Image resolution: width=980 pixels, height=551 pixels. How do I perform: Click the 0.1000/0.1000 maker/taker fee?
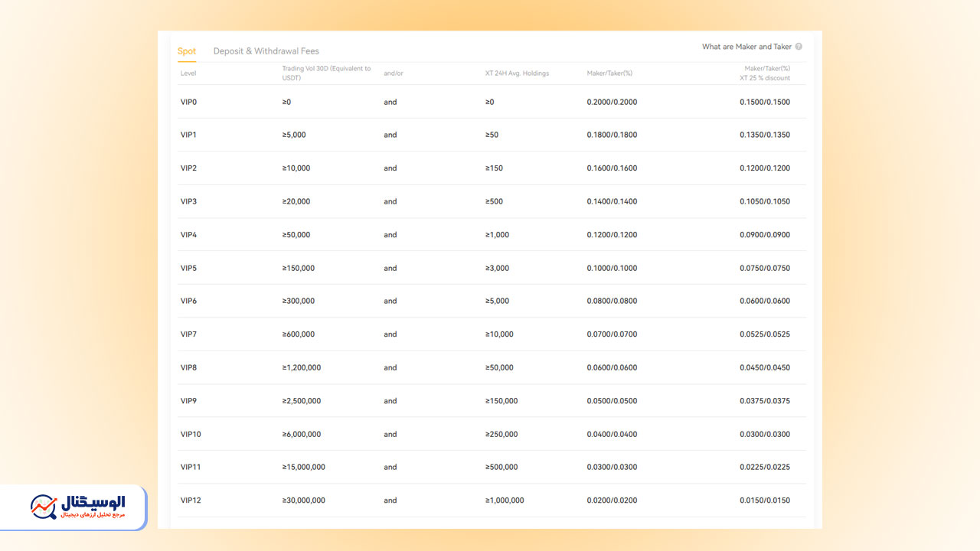tap(612, 268)
